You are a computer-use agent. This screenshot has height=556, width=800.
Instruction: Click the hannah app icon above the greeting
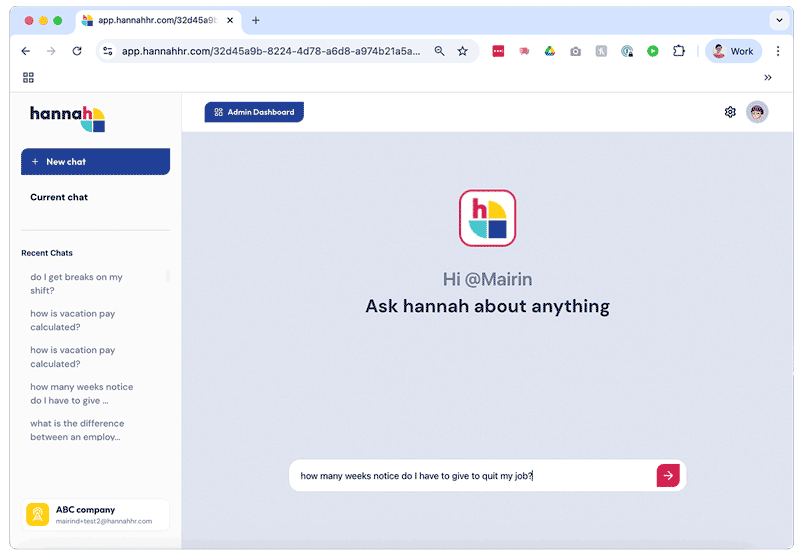pos(487,218)
